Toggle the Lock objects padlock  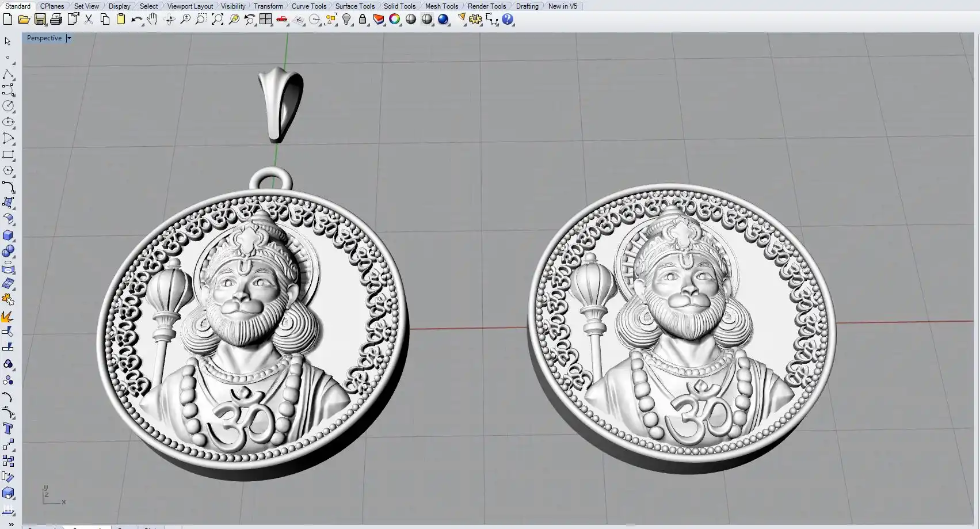[x=363, y=20]
